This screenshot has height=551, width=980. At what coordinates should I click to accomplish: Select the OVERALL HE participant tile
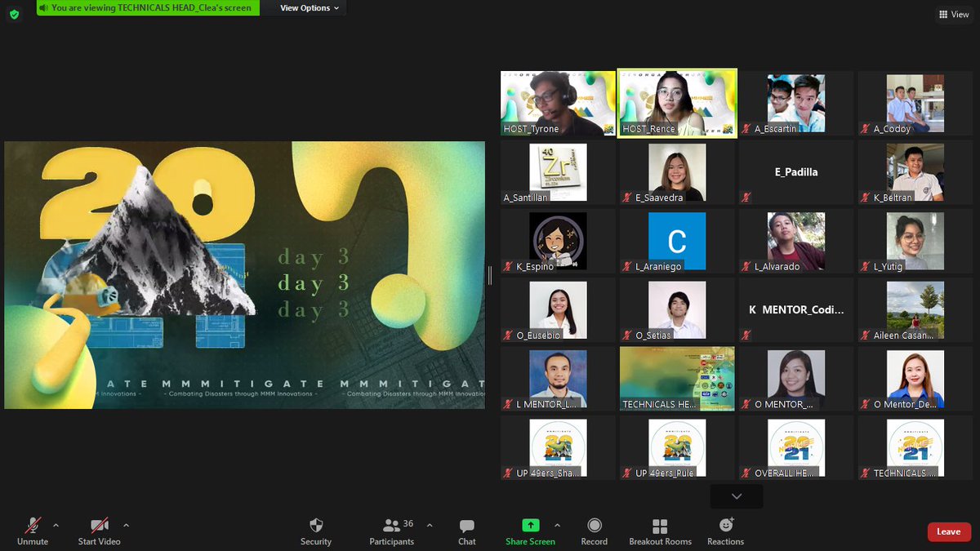click(796, 448)
